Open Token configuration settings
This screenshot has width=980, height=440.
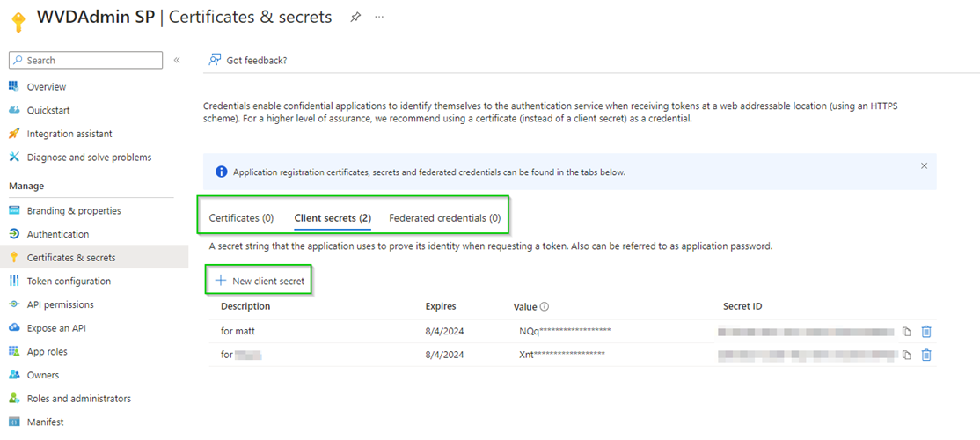coord(69,282)
